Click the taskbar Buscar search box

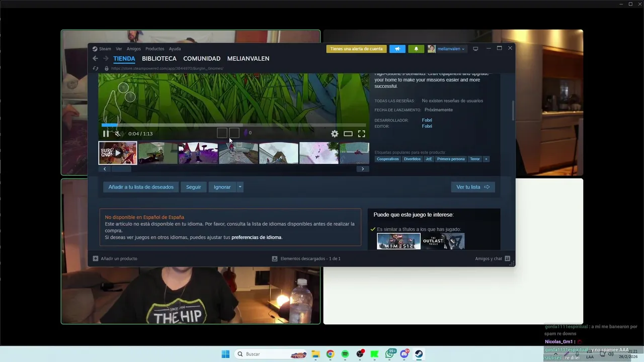tap(270, 354)
